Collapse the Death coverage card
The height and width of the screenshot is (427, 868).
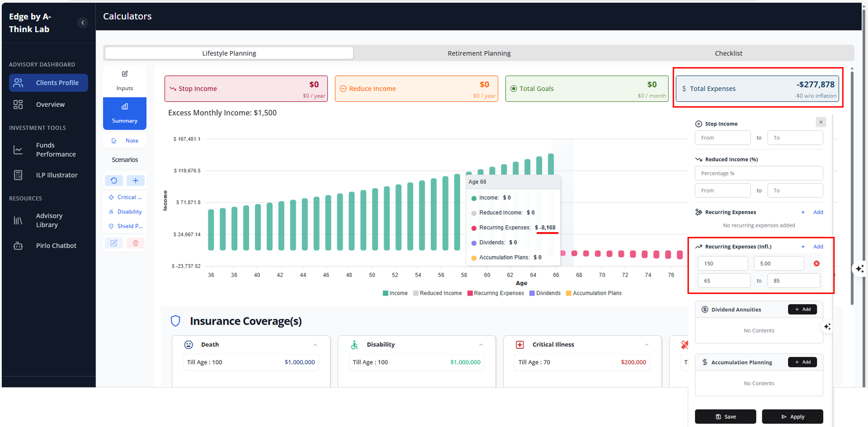click(x=315, y=345)
